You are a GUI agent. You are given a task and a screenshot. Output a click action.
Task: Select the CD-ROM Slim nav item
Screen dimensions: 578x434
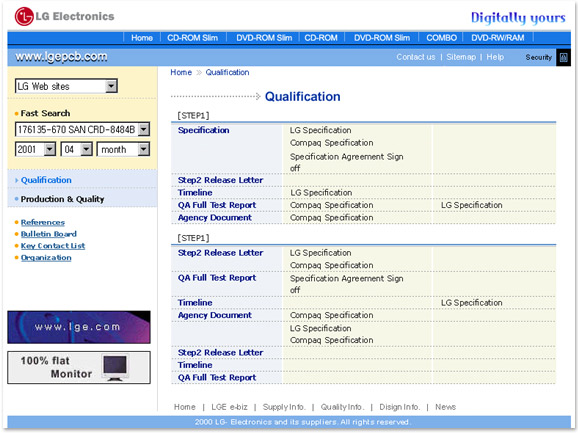click(192, 38)
